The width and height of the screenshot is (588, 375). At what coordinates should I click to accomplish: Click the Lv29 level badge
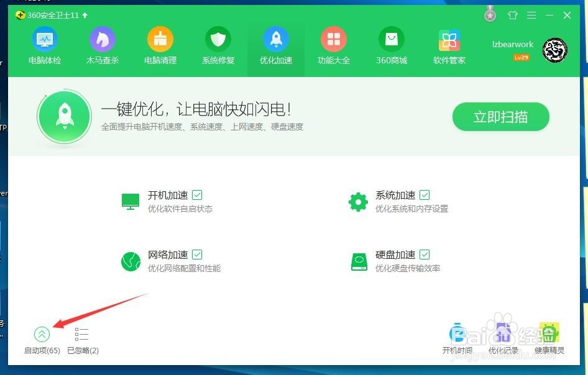coord(521,57)
